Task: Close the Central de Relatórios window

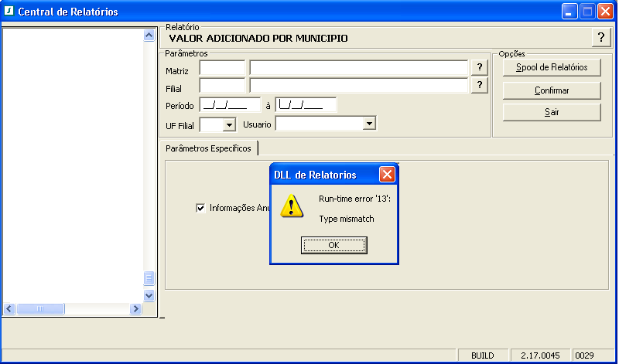Action: pyautogui.click(x=605, y=12)
